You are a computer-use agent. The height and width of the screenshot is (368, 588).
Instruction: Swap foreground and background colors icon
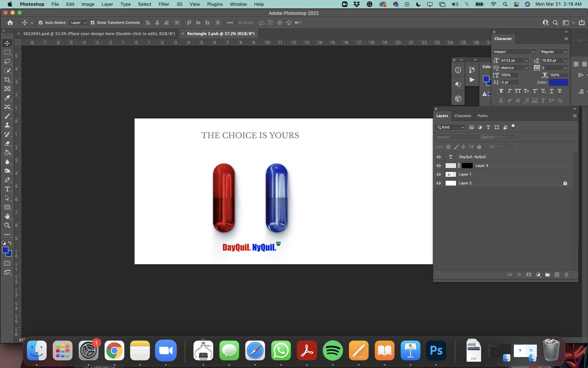click(x=10, y=243)
